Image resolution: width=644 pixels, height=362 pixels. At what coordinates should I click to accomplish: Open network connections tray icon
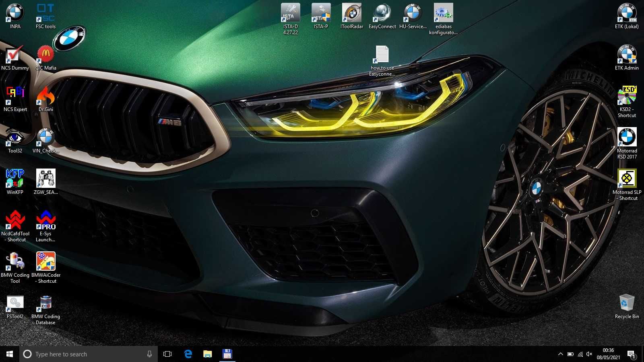580,354
